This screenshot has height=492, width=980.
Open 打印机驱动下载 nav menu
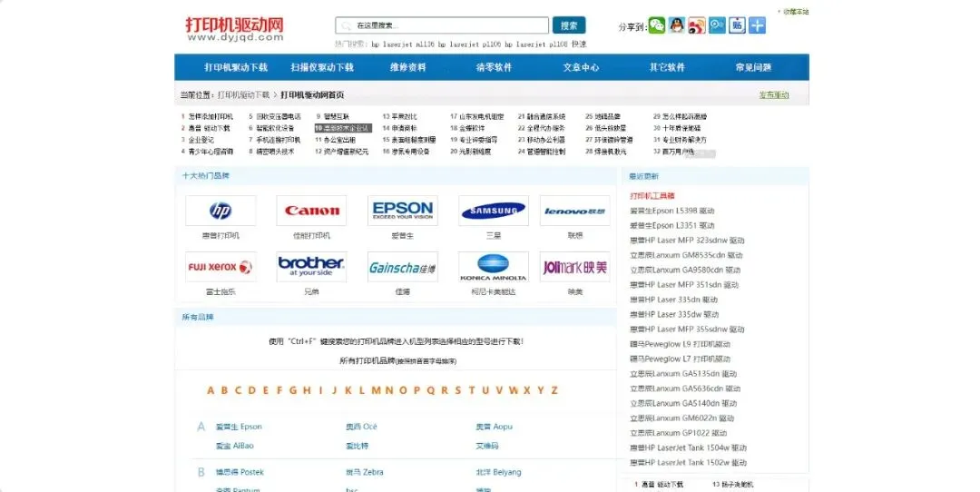(x=236, y=67)
